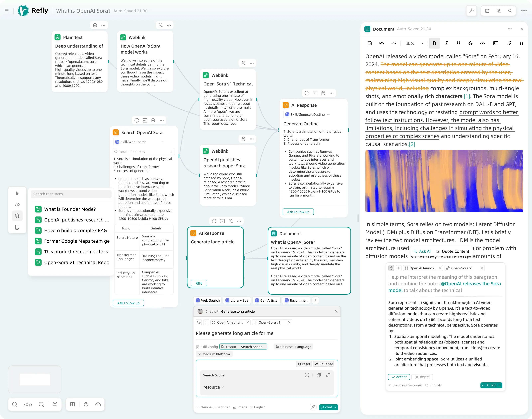Viewport: 532px width, 419px height.
Task: Click the blockquote icon
Action: pos(522,43)
